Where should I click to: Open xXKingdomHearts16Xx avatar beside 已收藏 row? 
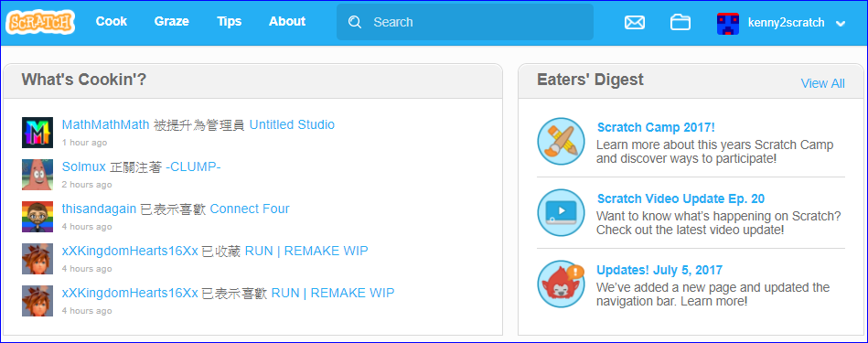pos(38,259)
